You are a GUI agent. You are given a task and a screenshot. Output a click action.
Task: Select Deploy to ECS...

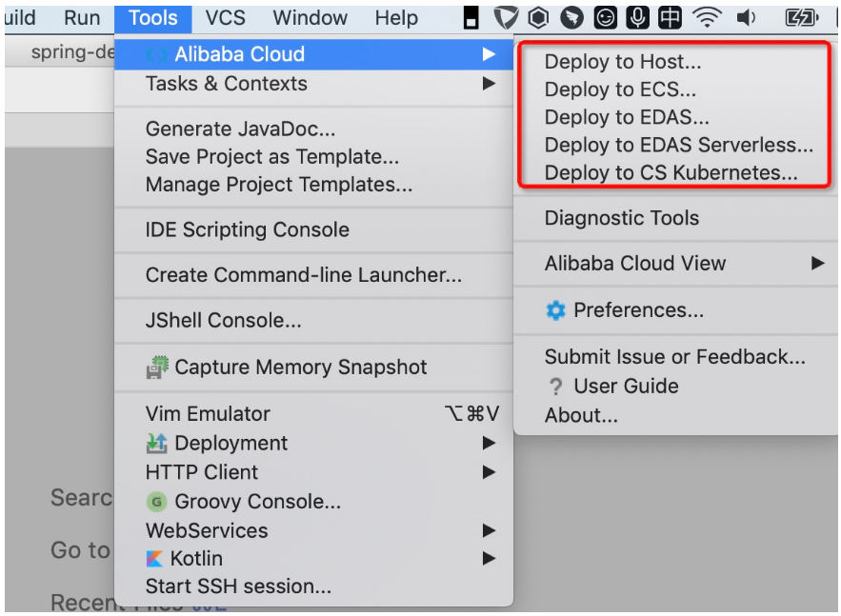(x=619, y=90)
